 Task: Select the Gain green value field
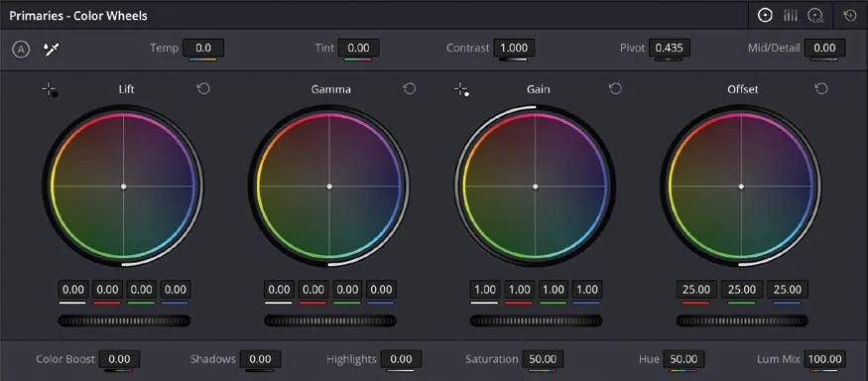click(554, 289)
